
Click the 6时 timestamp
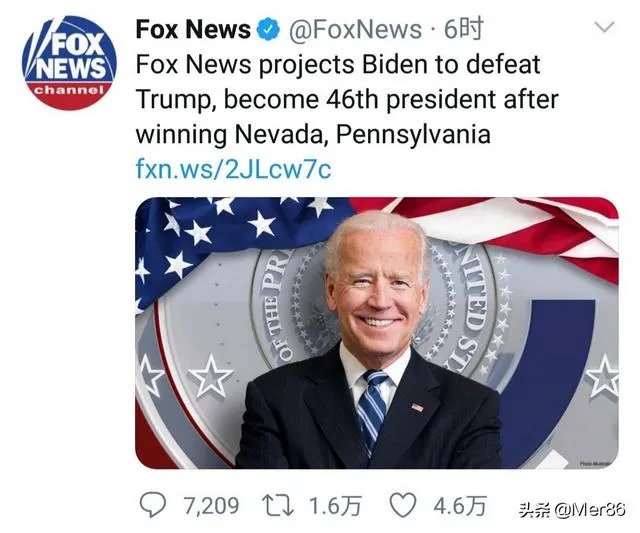pos(464,29)
